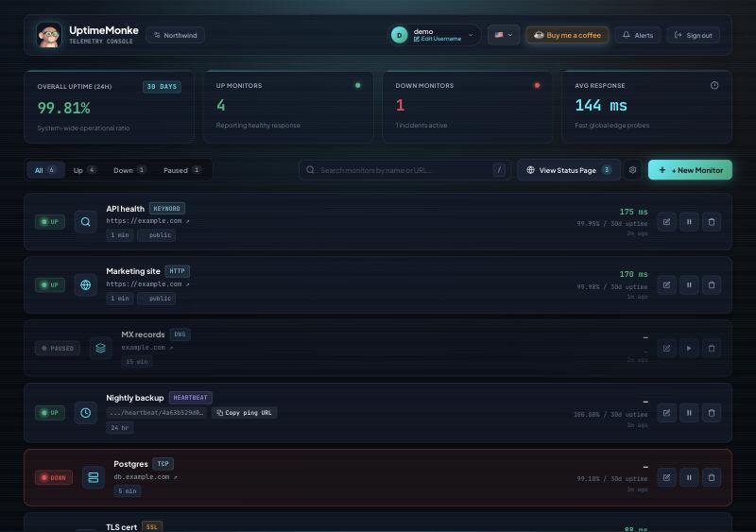The height and width of the screenshot is (532, 756).
Task: Click the TCP tag on Postgres
Action: [163, 464]
